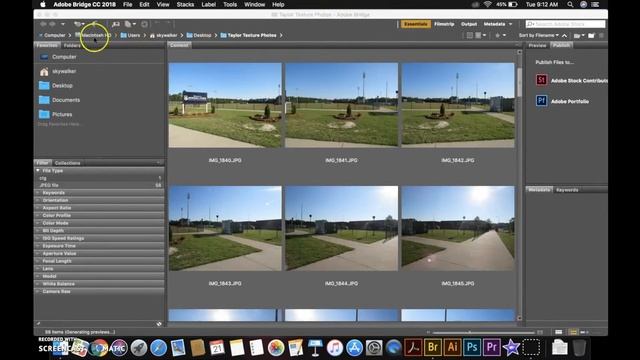Launch Premiere Pro from the dock

(x=492, y=348)
